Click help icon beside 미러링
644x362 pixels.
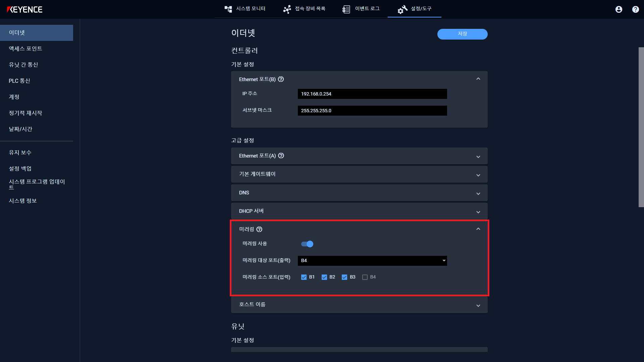coord(259,229)
